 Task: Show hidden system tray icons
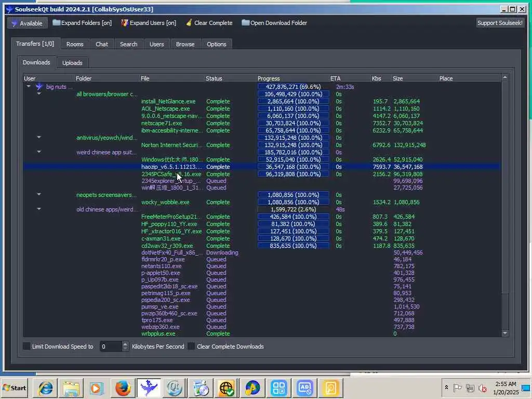(446, 388)
